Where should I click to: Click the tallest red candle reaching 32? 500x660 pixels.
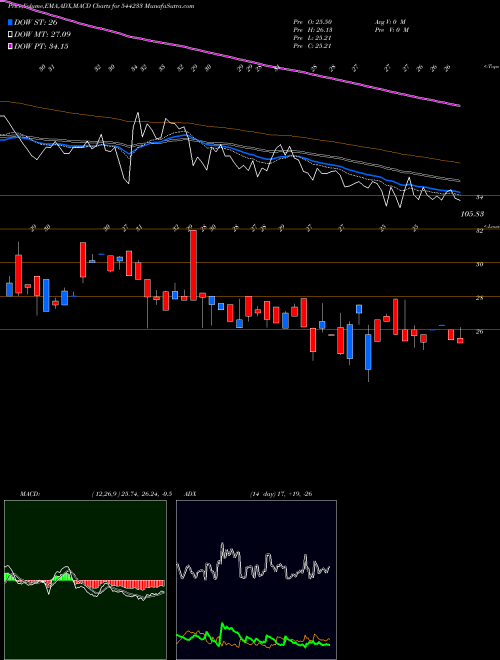[x=193, y=265]
